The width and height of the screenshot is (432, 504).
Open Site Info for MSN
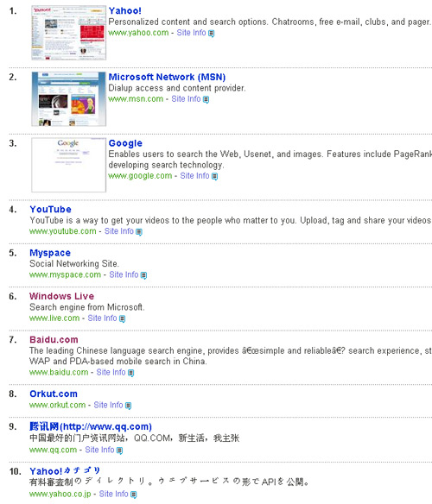186,99
